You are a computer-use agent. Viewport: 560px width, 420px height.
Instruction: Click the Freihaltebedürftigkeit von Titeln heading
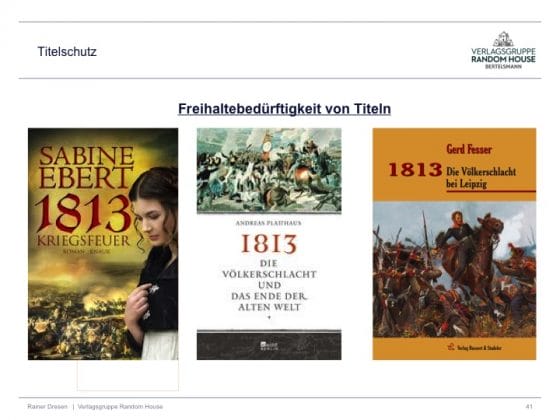(x=284, y=109)
